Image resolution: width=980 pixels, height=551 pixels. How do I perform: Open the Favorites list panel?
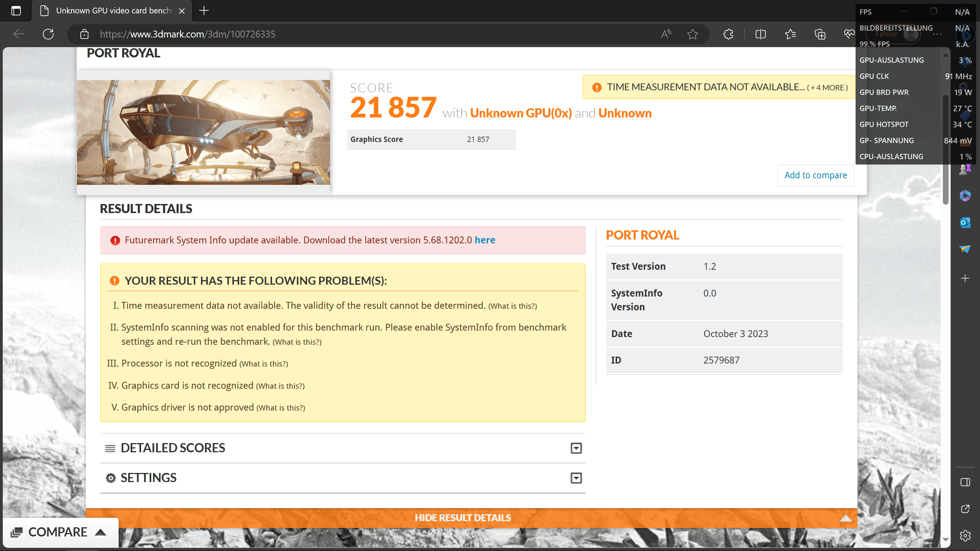click(x=791, y=34)
